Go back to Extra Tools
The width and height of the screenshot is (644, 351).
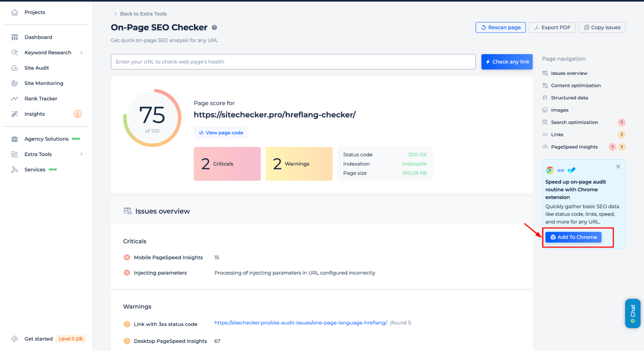[140, 14]
